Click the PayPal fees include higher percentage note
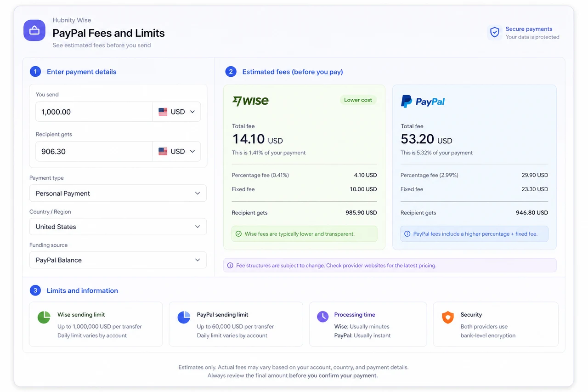The width and height of the screenshot is (588, 392). 475,234
